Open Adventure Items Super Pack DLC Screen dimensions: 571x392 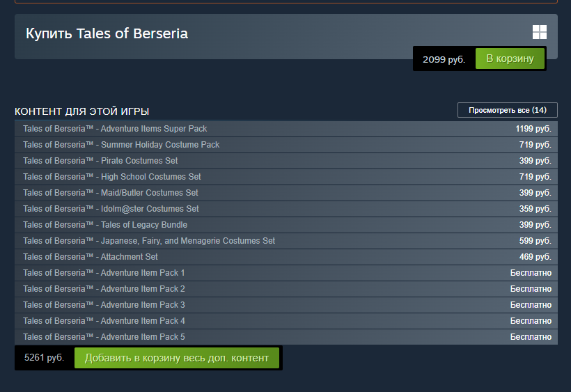115,129
